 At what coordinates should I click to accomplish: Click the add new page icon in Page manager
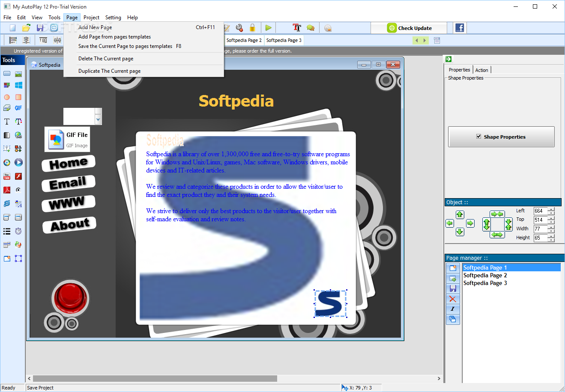pos(453,268)
